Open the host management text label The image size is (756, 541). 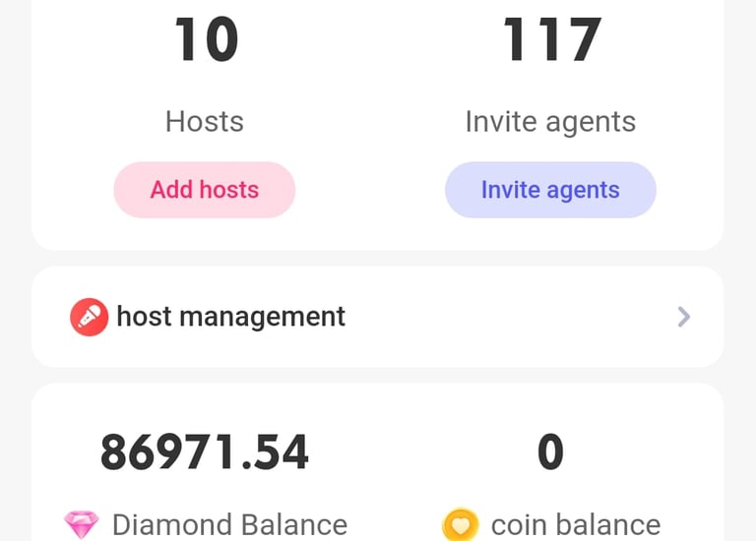(x=231, y=317)
